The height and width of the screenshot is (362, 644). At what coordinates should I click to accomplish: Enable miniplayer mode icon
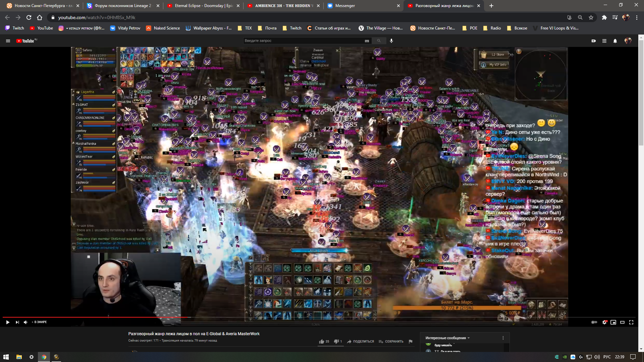point(613,322)
